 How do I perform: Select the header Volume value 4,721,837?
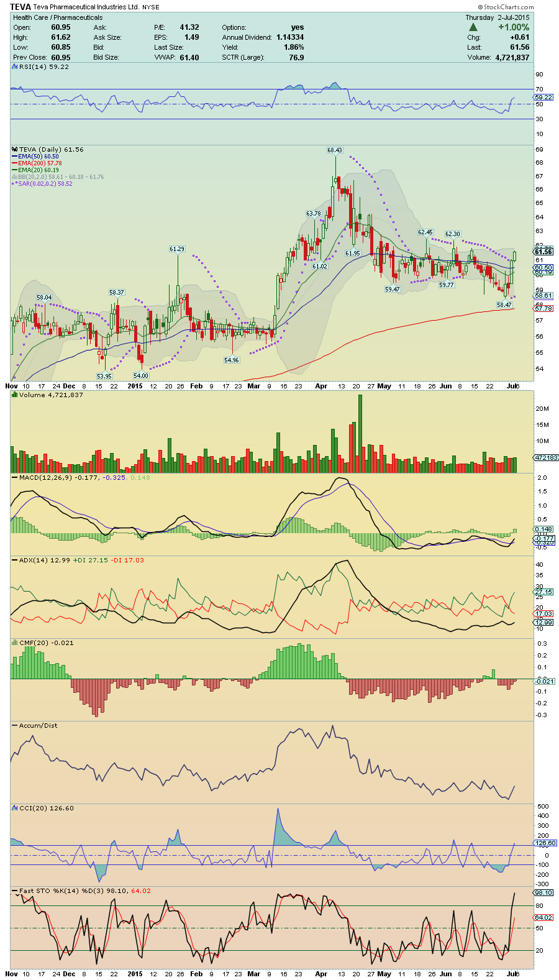pos(512,57)
